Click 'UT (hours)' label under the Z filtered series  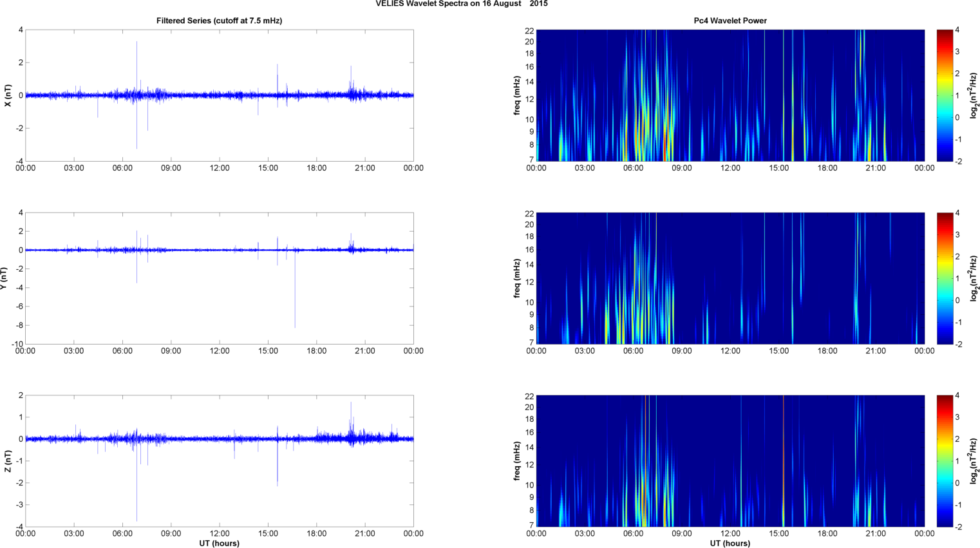click(x=219, y=543)
